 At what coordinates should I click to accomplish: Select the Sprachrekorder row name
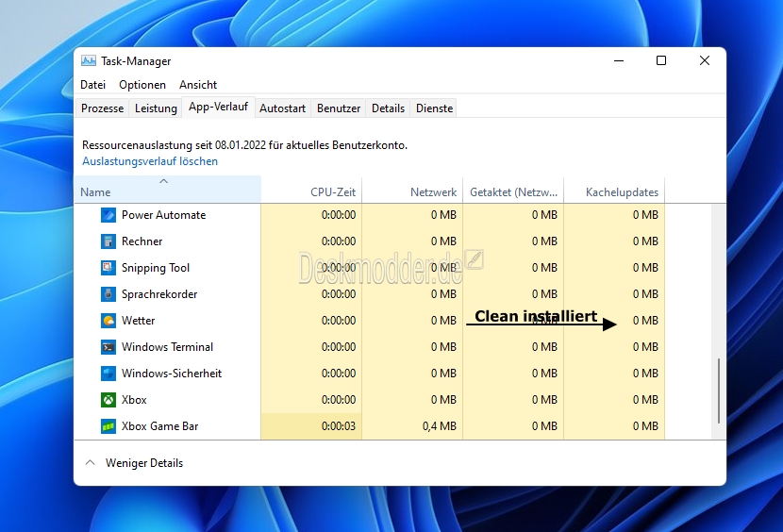pyautogui.click(x=159, y=294)
